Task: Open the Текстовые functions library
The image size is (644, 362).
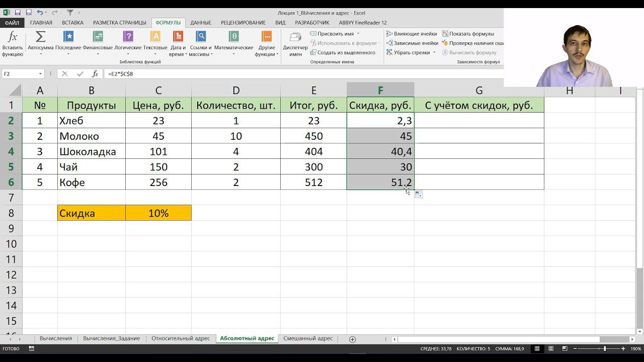Action: coord(155,44)
